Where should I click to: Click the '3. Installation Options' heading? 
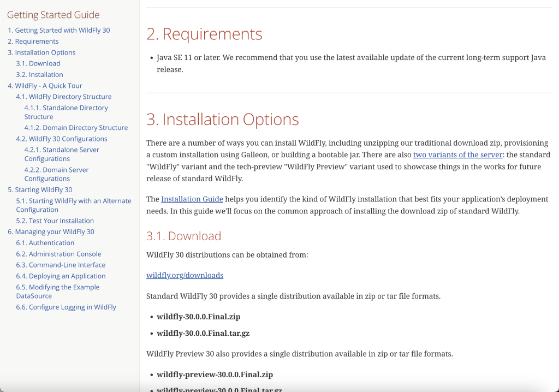(223, 120)
